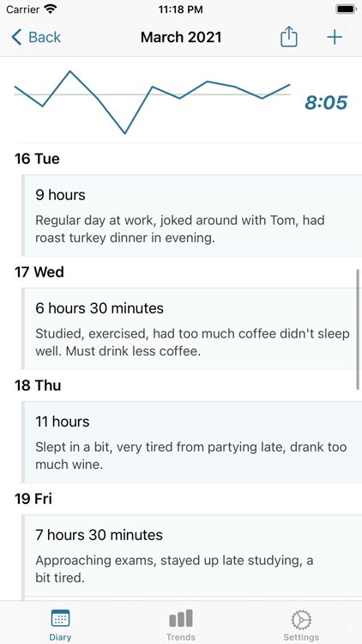
Task: Open the 16 Tue 9 hours entry
Action: [191, 216]
